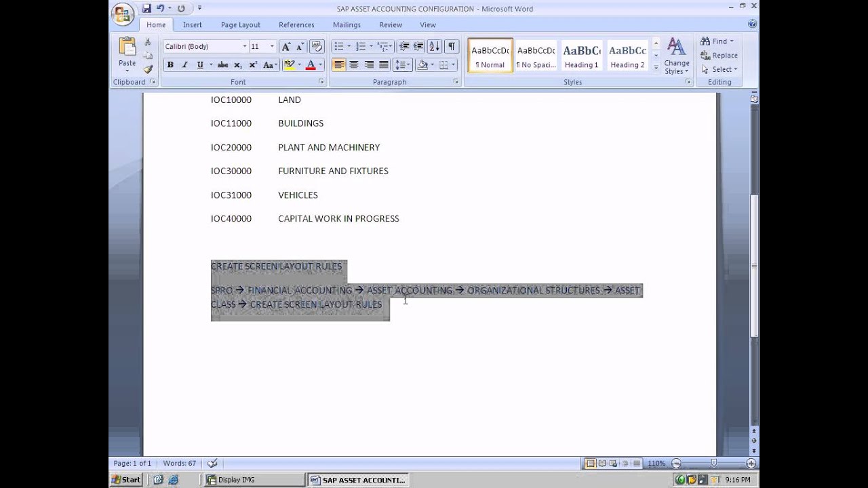The height and width of the screenshot is (488, 868).
Task: Align text left
Action: pyautogui.click(x=338, y=65)
